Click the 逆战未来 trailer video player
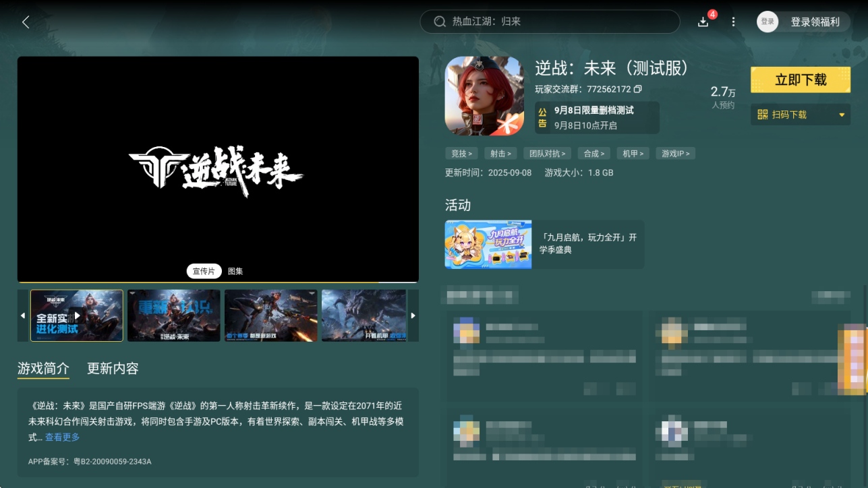The image size is (868, 488). click(x=218, y=169)
